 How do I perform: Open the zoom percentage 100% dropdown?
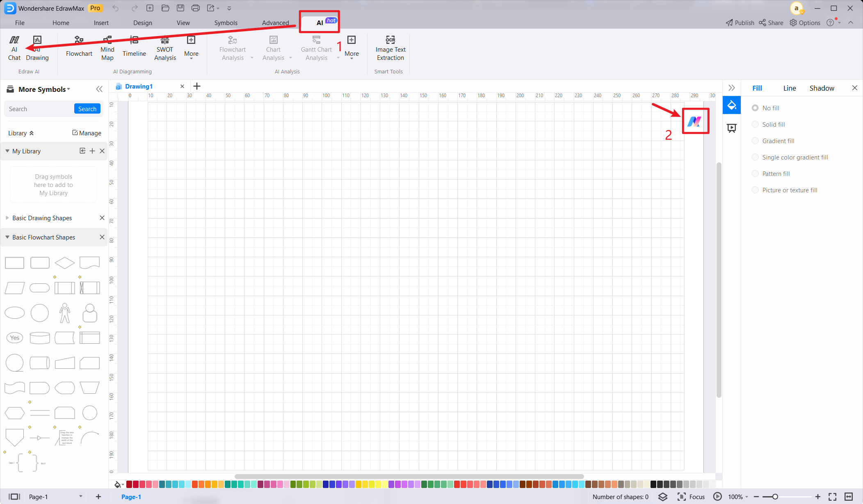tap(738, 497)
